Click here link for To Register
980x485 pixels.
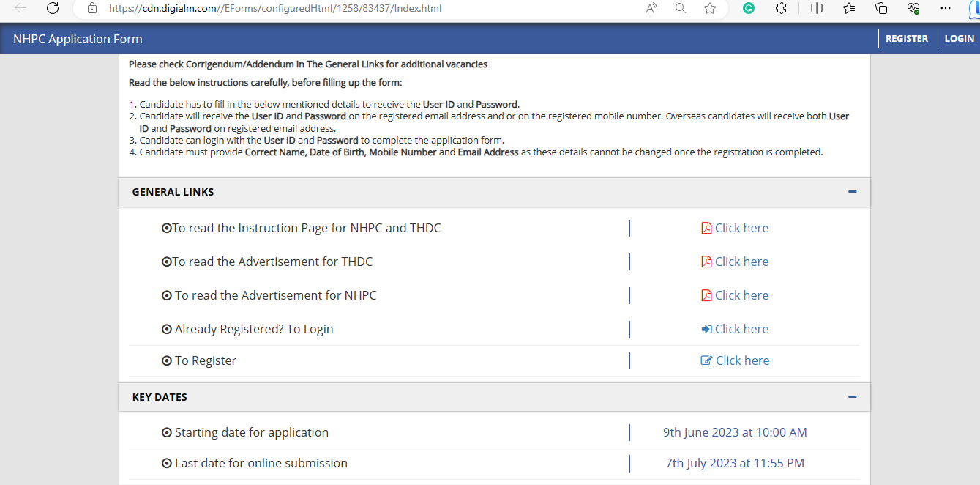742,360
